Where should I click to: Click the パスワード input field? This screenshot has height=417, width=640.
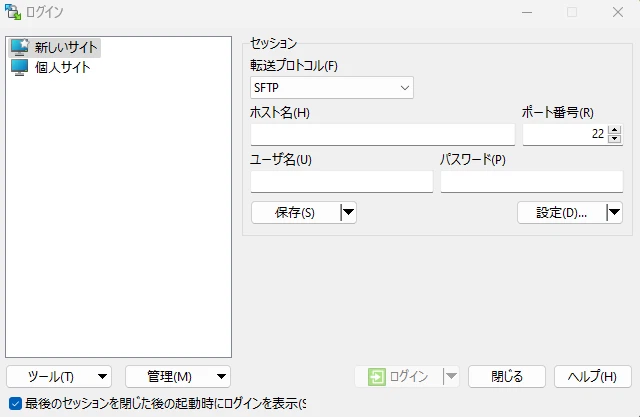[532, 181]
